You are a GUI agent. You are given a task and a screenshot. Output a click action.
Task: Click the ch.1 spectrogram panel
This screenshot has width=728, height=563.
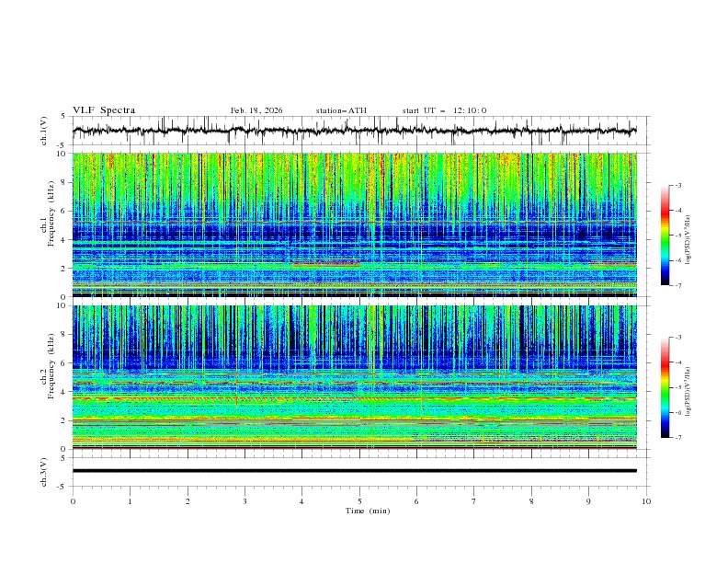click(354, 224)
